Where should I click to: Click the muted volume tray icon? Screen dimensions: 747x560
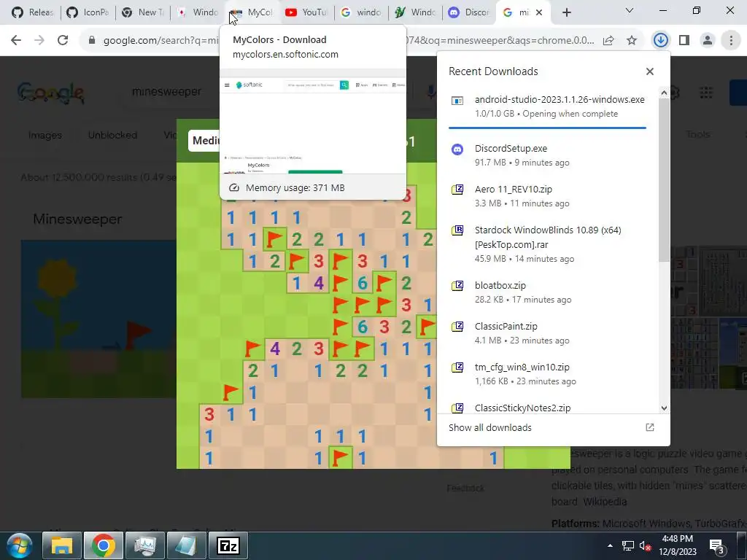[x=646, y=545]
